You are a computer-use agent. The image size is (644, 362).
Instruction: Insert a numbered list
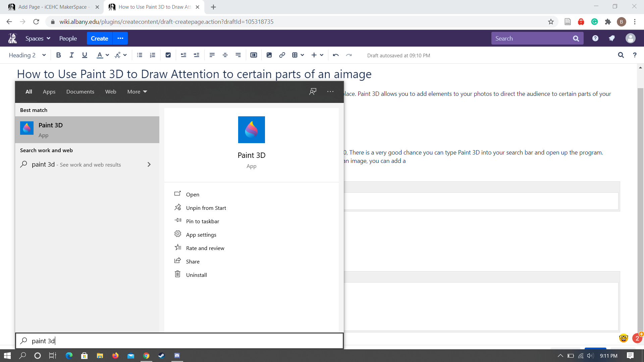(153, 55)
